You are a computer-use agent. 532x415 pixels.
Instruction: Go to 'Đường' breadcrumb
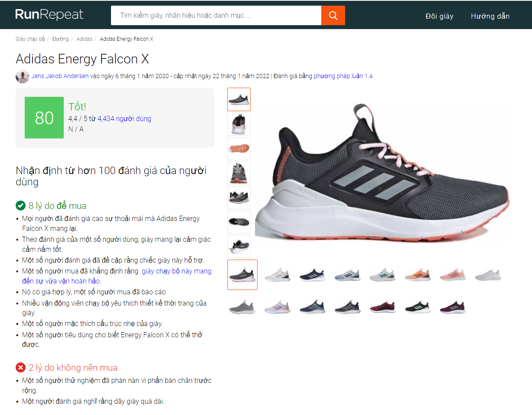[61, 39]
